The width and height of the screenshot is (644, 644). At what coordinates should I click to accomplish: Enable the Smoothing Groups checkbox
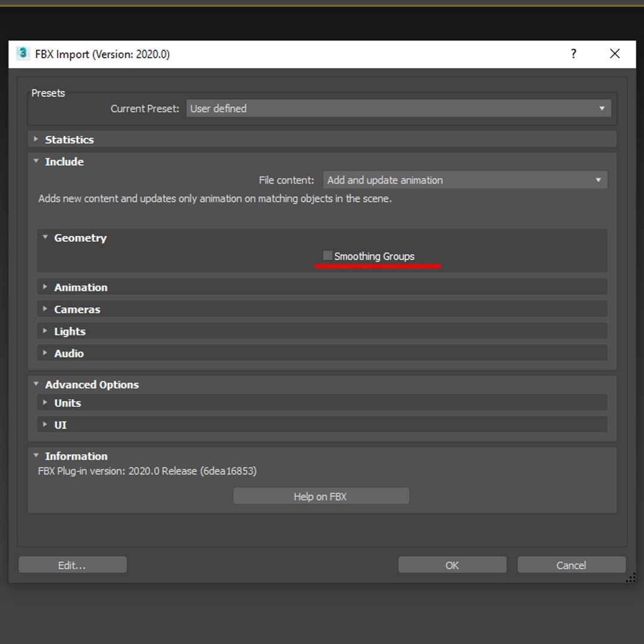pyautogui.click(x=327, y=255)
